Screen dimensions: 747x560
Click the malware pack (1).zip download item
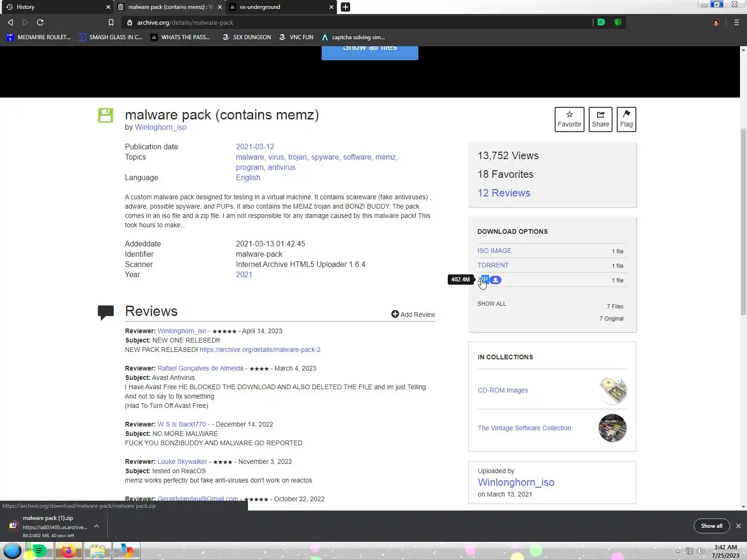click(49, 526)
